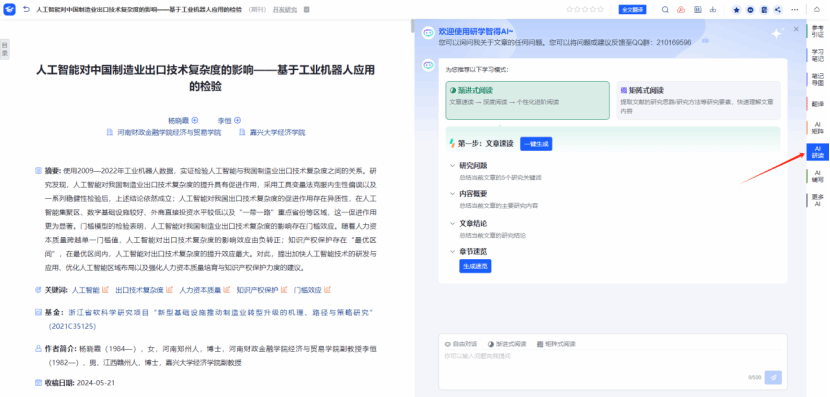The image size is (830, 397).
Task: Switch to 矩阵式阅读 mode above the input box
Action: [556, 344]
